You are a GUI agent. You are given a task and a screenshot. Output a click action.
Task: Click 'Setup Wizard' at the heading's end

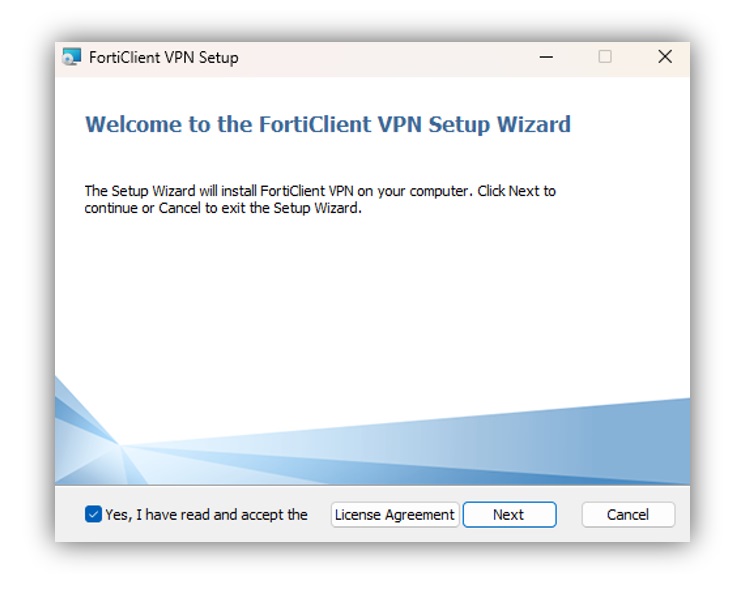coord(500,124)
